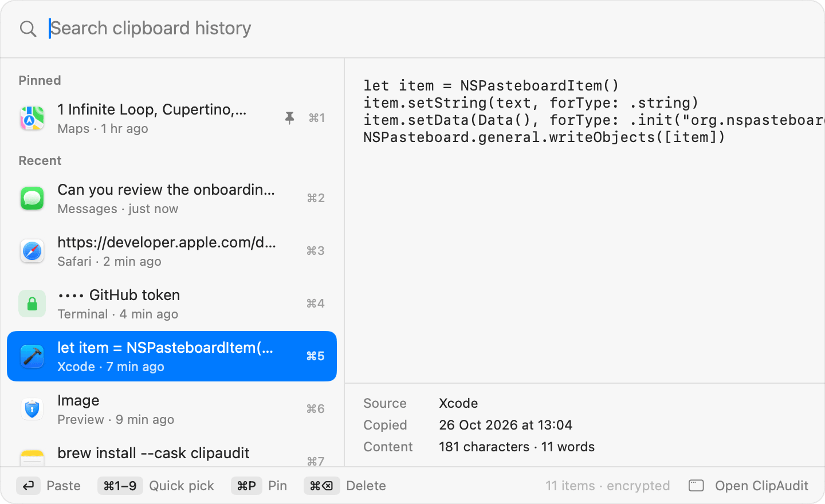
Task: Click the Messages app icon
Action: click(32, 198)
